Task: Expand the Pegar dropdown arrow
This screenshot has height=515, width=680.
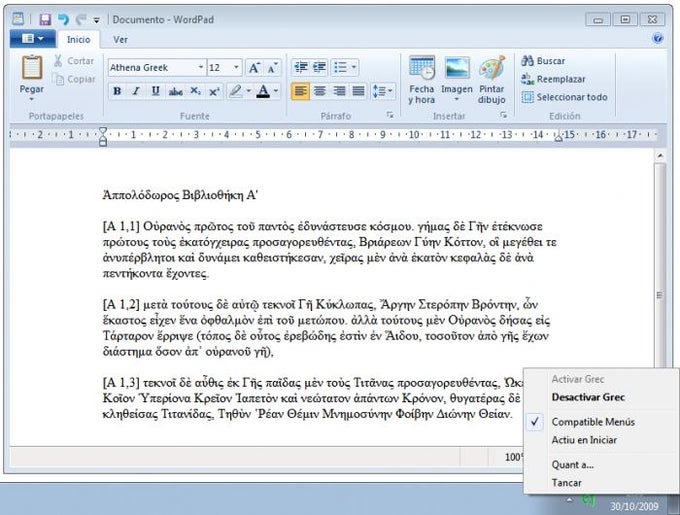Action: pyautogui.click(x=32, y=99)
